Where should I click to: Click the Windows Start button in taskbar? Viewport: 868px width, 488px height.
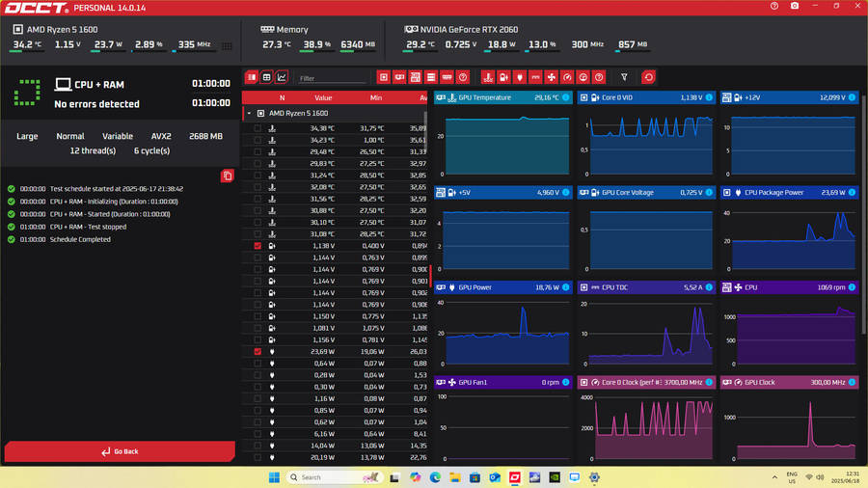tap(273, 477)
